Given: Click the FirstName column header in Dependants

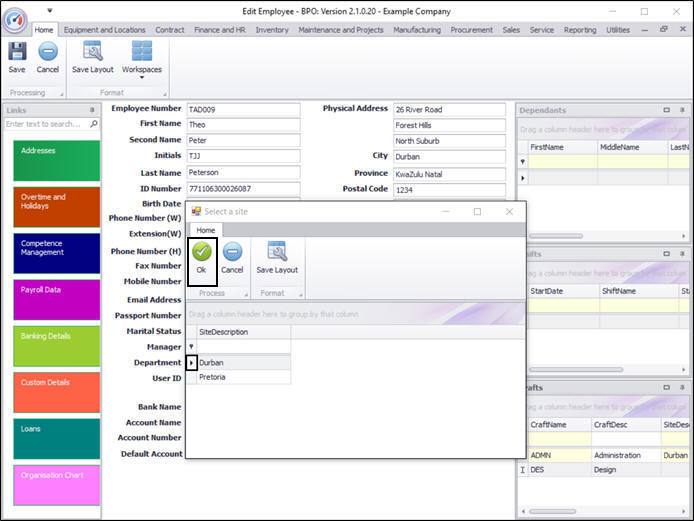Looking at the screenshot, I should (x=562, y=147).
